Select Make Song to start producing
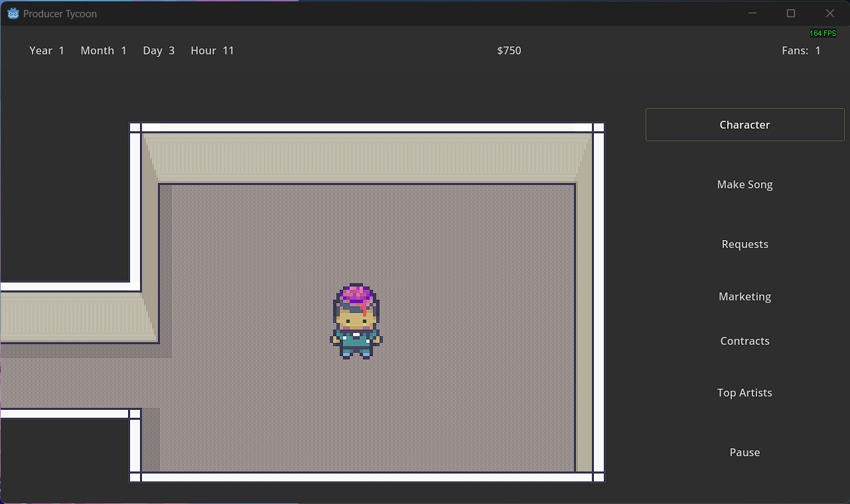This screenshot has height=504, width=850. coord(744,184)
